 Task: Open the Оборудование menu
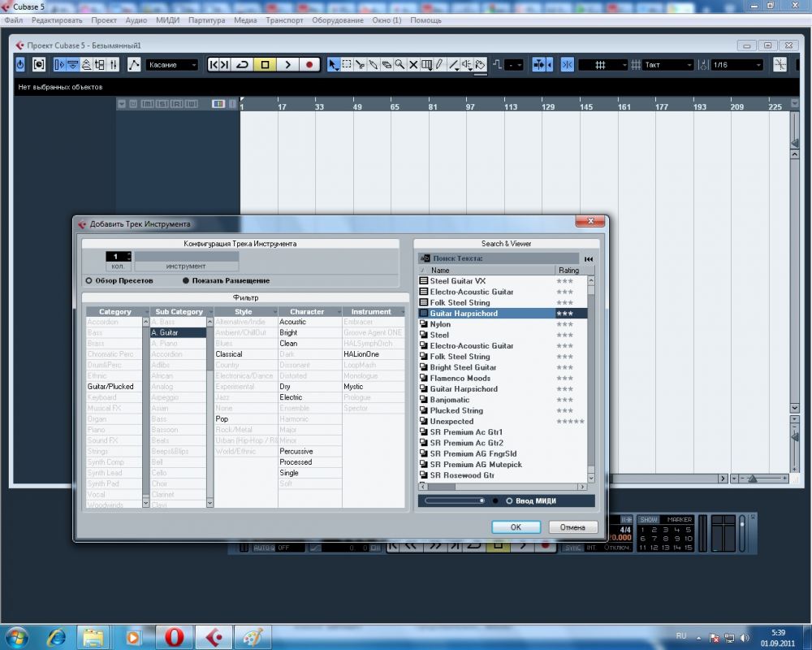pos(338,20)
